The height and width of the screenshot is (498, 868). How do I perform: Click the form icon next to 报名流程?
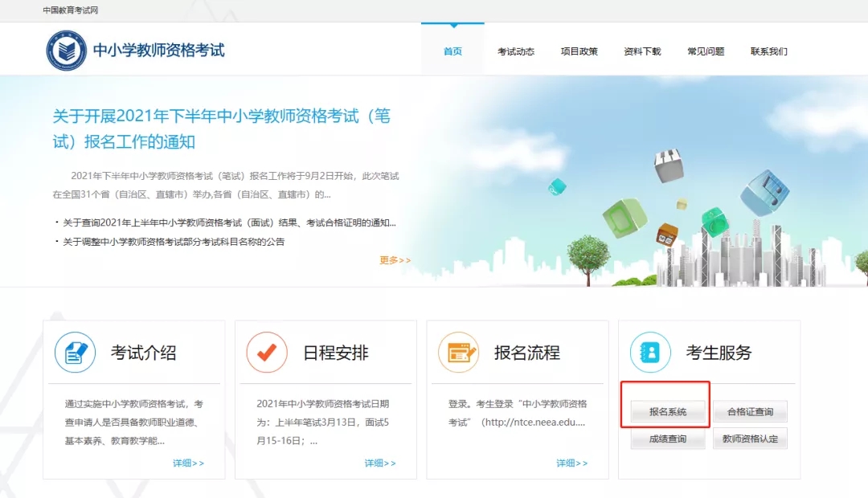(458, 351)
